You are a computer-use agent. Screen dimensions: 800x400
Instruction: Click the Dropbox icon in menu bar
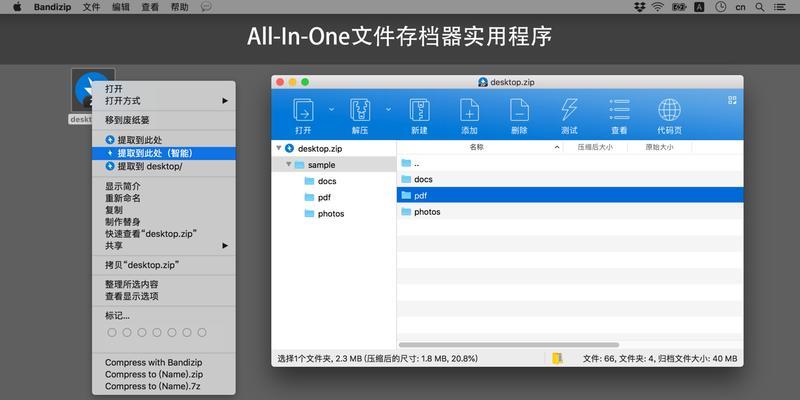pos(639,7)
